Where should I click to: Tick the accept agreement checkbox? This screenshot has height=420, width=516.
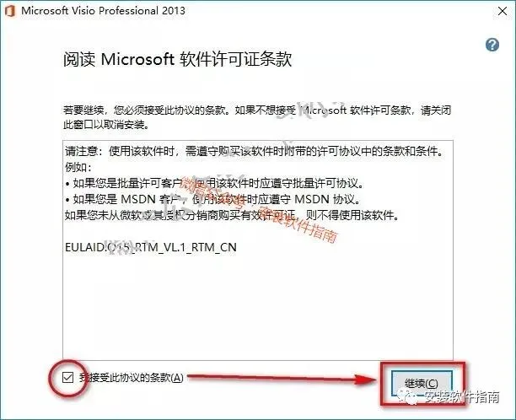[67, 377]
